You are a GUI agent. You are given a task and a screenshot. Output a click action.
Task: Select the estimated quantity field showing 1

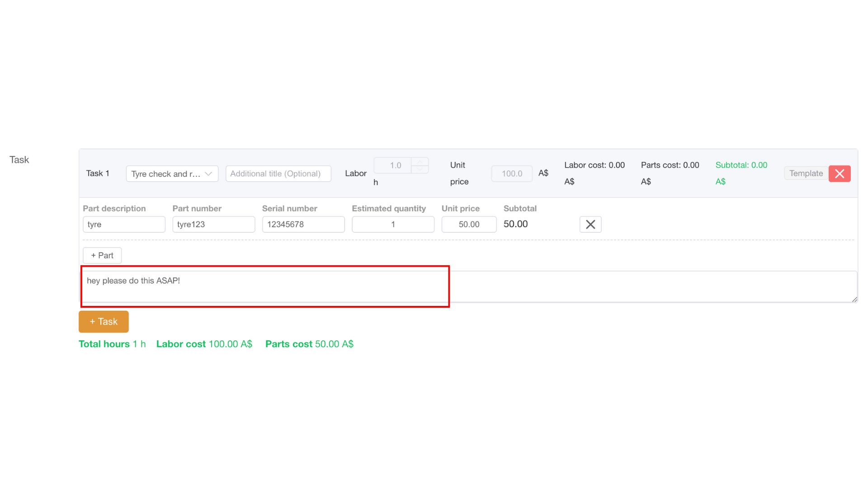point(393,224)
